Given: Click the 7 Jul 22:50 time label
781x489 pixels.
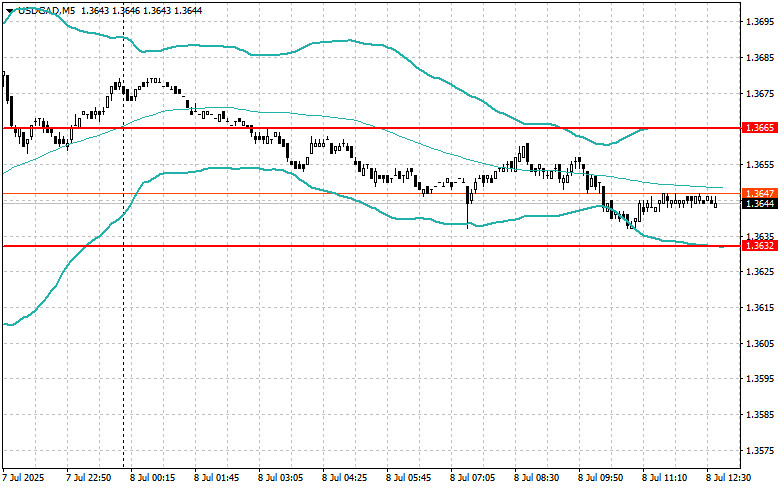Looking at the screenshot, I should click(x=89, y=478).
